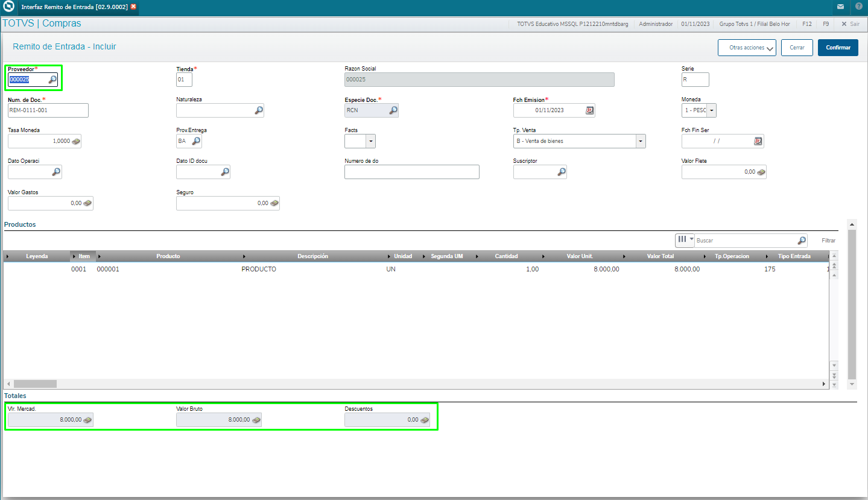Open Naturaleza search magnifier icon
The width and height of the screenshot is (868, 500).
258,110
